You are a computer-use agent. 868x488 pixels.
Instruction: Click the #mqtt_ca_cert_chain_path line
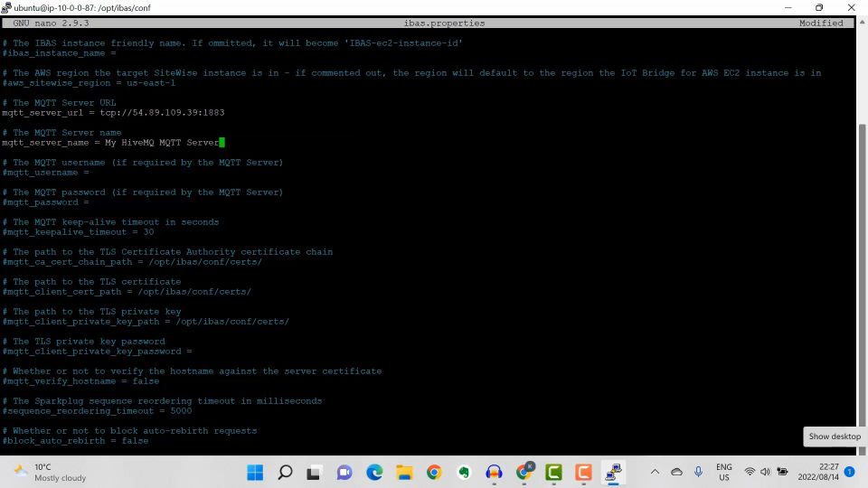pyautogui.click(x=132, y=262)
